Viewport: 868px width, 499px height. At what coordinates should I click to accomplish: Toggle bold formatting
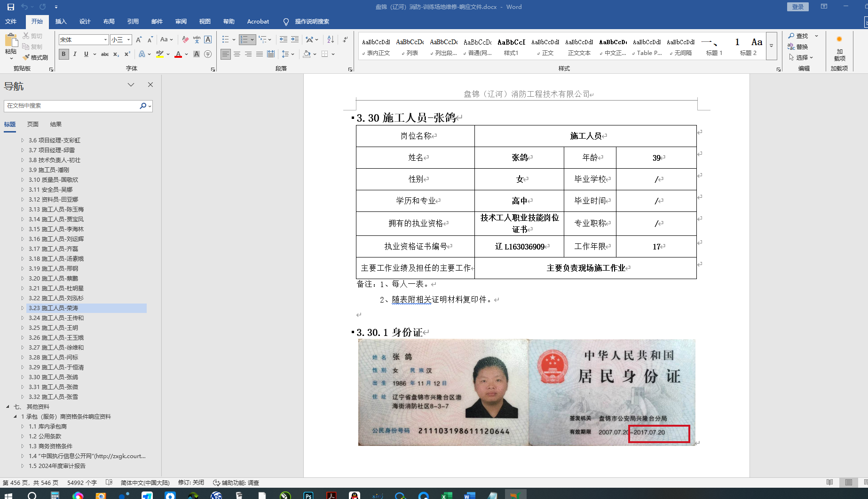click(x=63, y=55)
